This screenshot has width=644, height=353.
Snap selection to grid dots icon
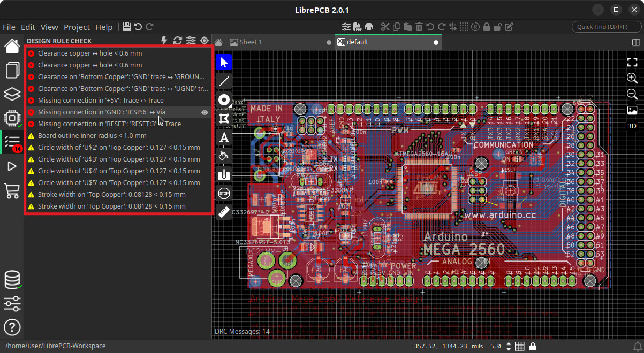[464, 27]
